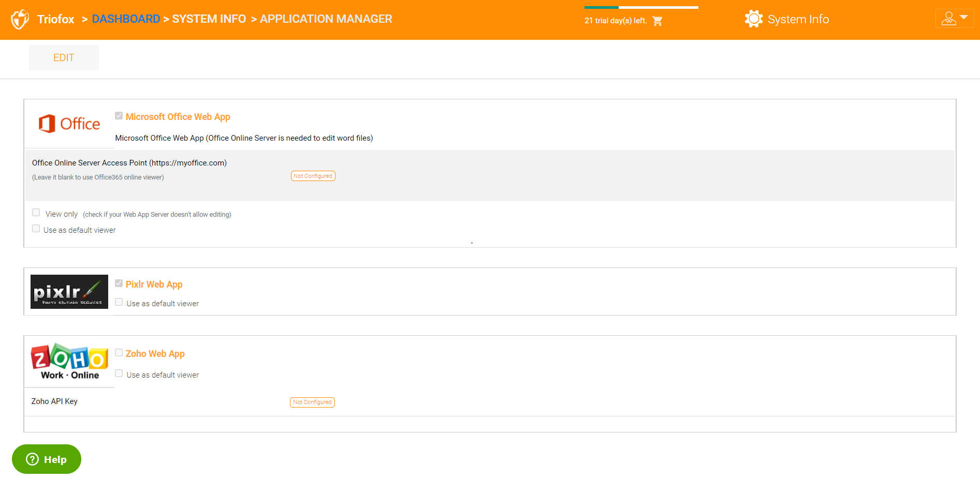980x479 pixels.
Task: Click 'Zoho API Key' label
Action: pyautogui.click(x=54, y=401)
